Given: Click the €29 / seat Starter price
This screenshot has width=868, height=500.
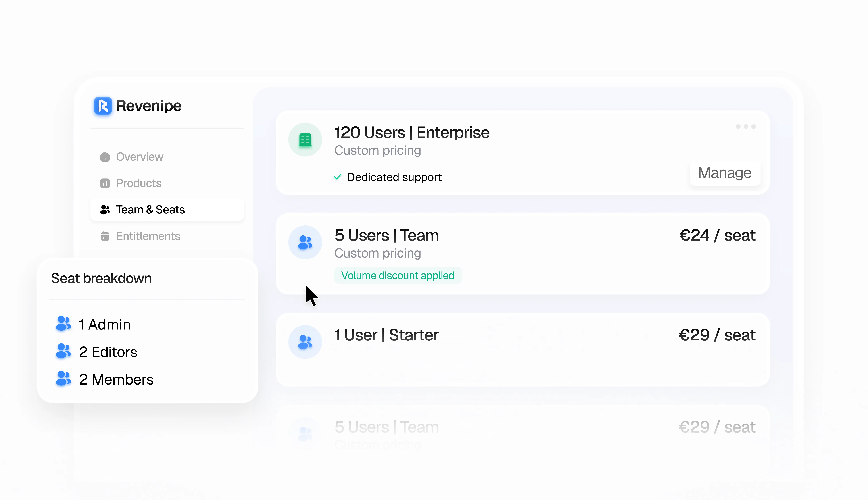Looking at the screenshot, I should click(717, 335).
